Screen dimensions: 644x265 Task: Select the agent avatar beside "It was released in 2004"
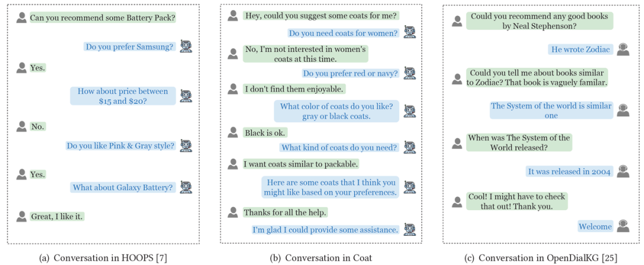(x=623, y=171)
